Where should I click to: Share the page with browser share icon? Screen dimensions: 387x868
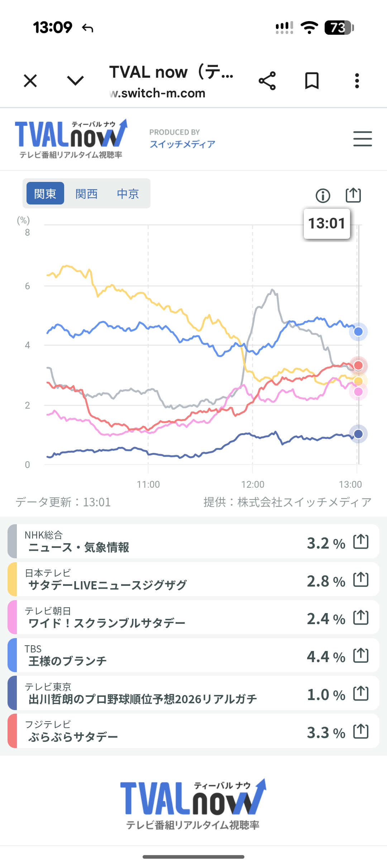[267, 81]
